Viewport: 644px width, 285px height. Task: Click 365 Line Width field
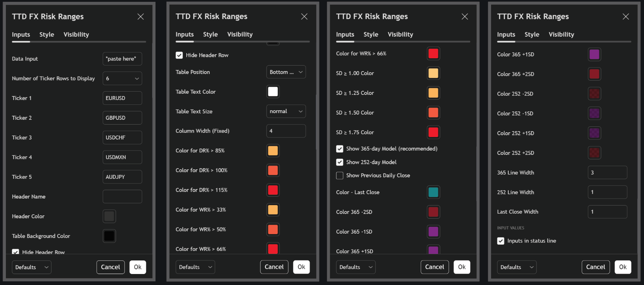point(607,173)
